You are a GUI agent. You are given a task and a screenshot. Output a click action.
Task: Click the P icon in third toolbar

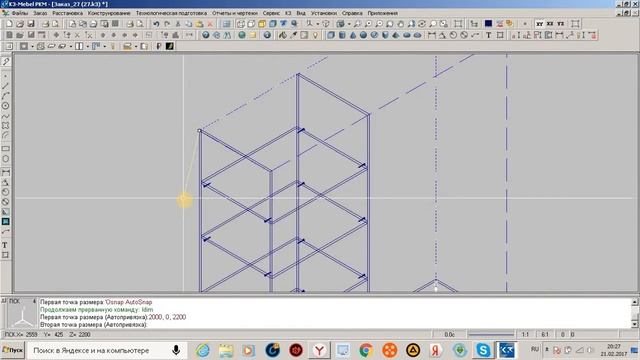pos(159,46)
